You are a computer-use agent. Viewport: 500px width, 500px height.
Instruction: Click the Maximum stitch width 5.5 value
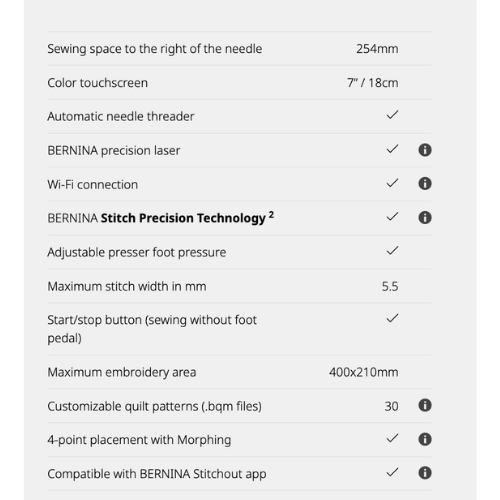click(x=390, y=286)
